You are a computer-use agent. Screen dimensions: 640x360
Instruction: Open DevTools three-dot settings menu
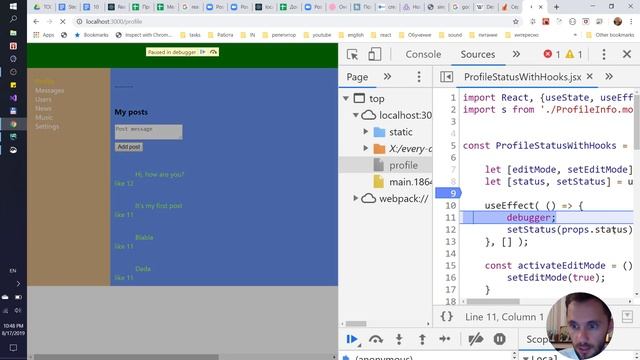point(604,54)
